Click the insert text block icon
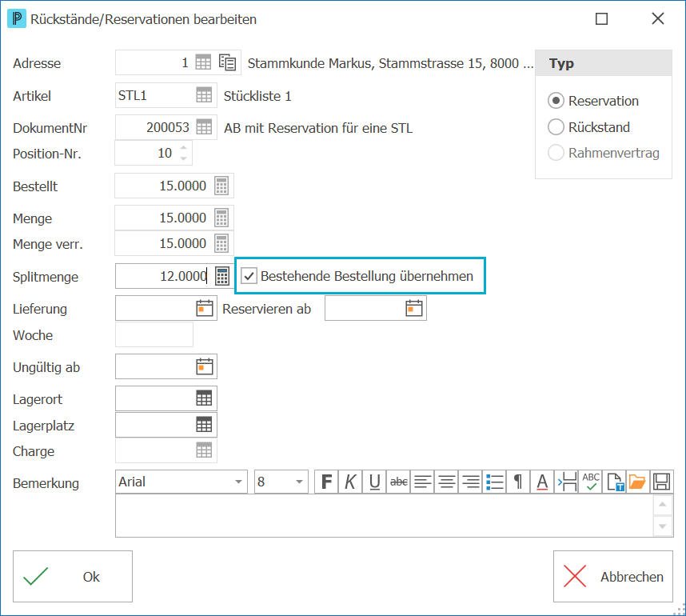The image size is (686, 616). tap(567, 482)
